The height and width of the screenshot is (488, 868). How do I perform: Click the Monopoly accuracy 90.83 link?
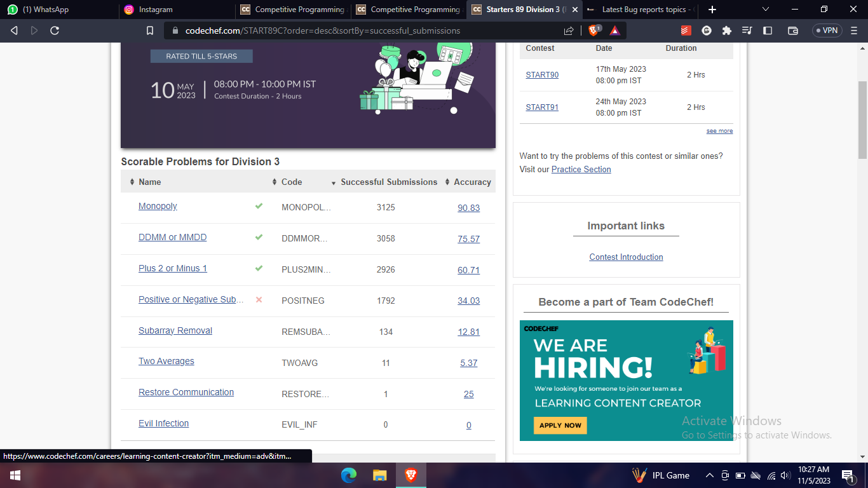point(468,208)
